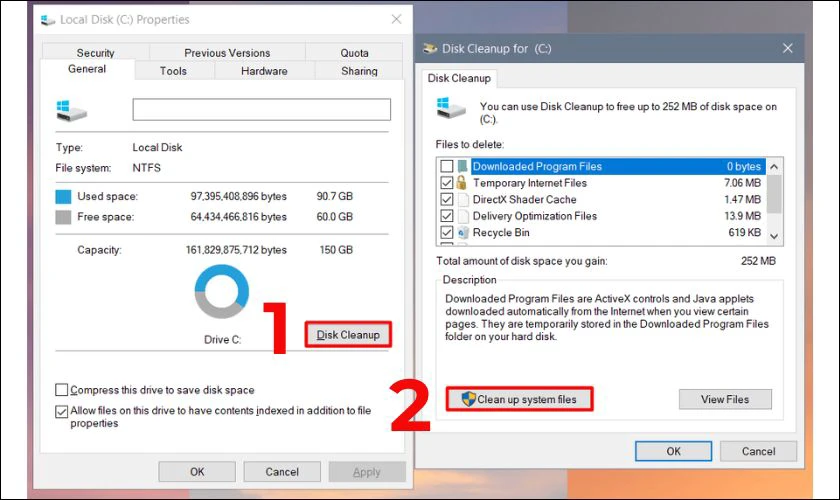This screenshot has width=840, height=500.
Task: Click Disk Cleanup title bar icon
Action: tap(430, 49)
